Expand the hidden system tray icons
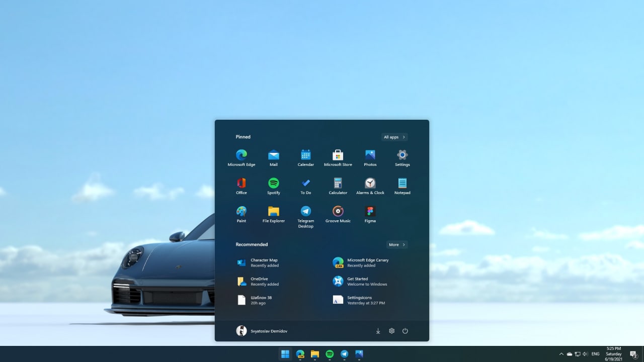Image resolution: width=644 pixels, height=362 pixels. [x=561, y=354]
